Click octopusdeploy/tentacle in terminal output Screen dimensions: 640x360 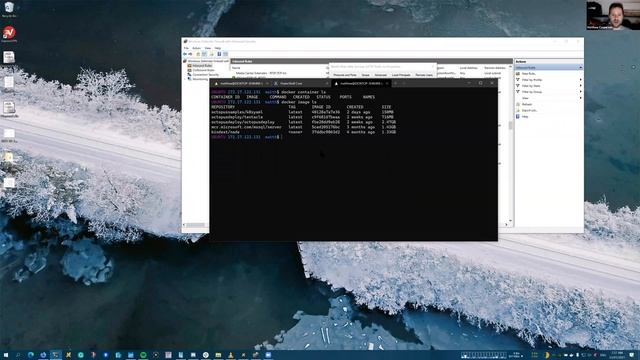click(237, 117)
